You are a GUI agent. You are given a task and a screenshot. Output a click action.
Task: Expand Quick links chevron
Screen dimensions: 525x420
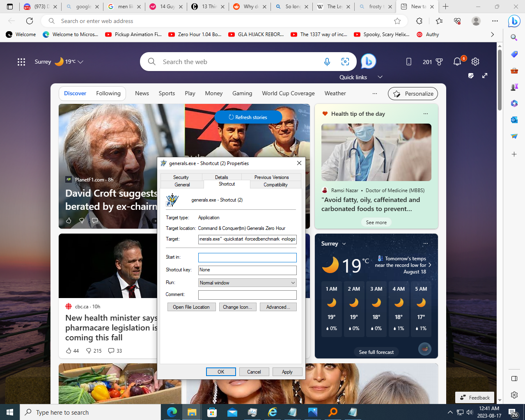(x=380, y=77)
